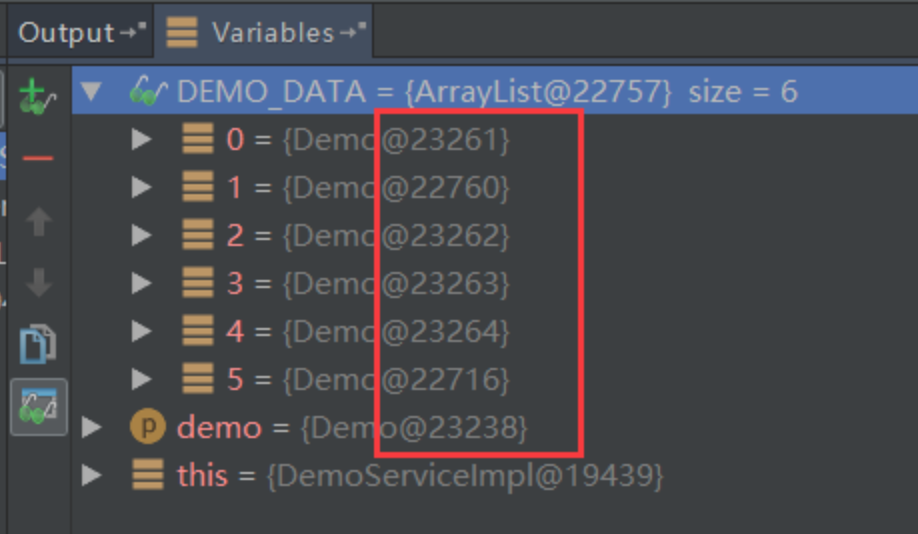Click the Duplicate Watch copy icon
The width and height of the screenshot is (918, 534).
[38, 344]
